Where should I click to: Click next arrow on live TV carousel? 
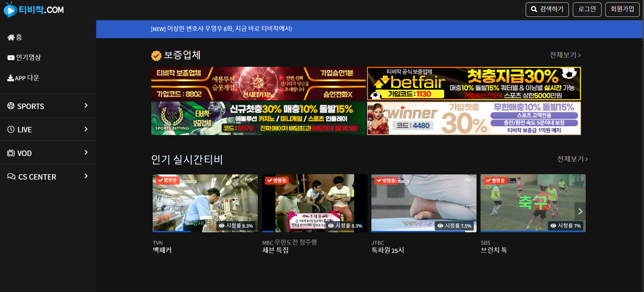pyautogui.click(x=580, y=211)
